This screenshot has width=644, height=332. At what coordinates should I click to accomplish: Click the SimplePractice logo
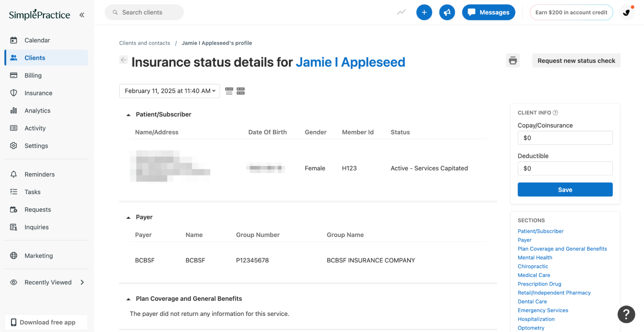pos(39,15)
